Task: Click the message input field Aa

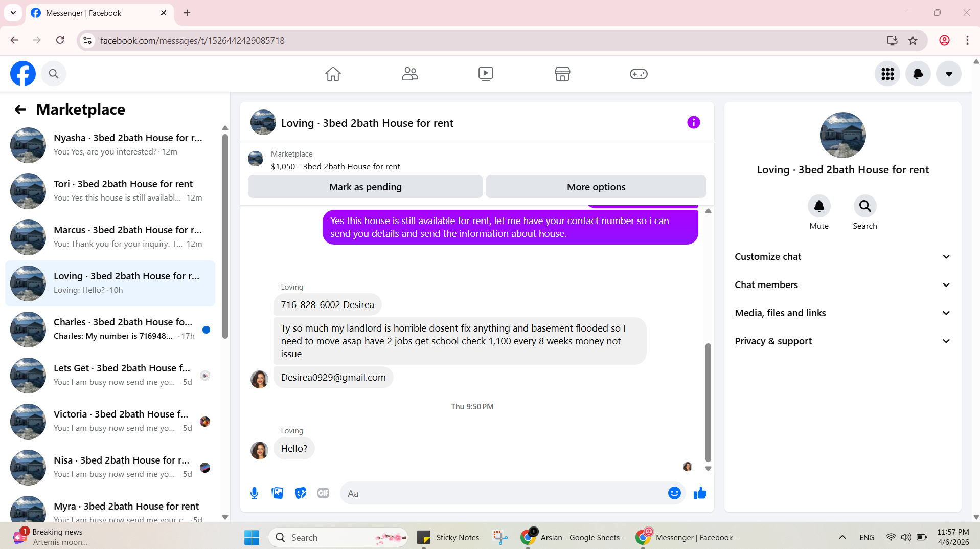Action: click(504, 493)
